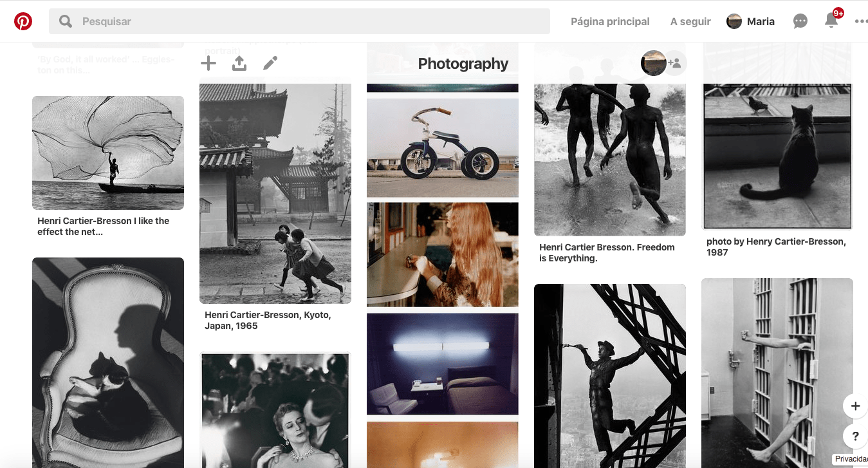Image resolution: width=868 pixels, height=468 pixels.
Task: Open the Eiffel Tower painter photo
Action: tap(610, 376)
